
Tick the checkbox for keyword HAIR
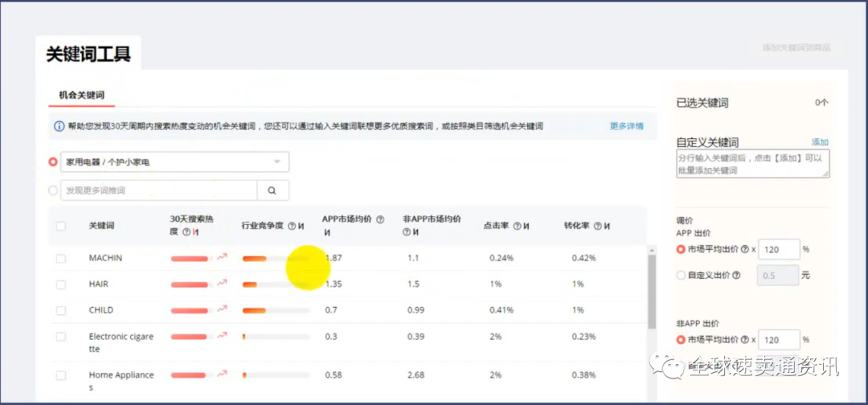[x=61, y=284]
